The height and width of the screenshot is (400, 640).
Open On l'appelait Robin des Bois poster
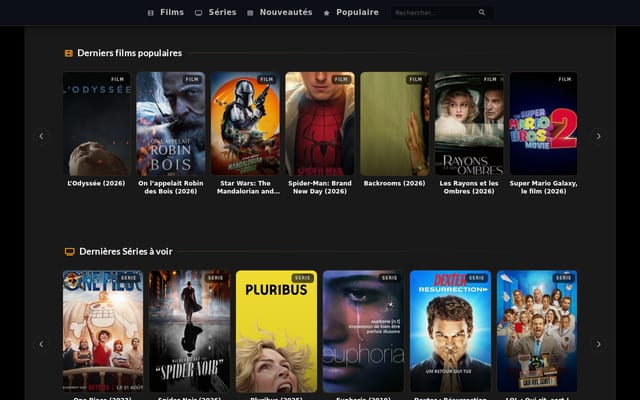[x=171, y=124]
